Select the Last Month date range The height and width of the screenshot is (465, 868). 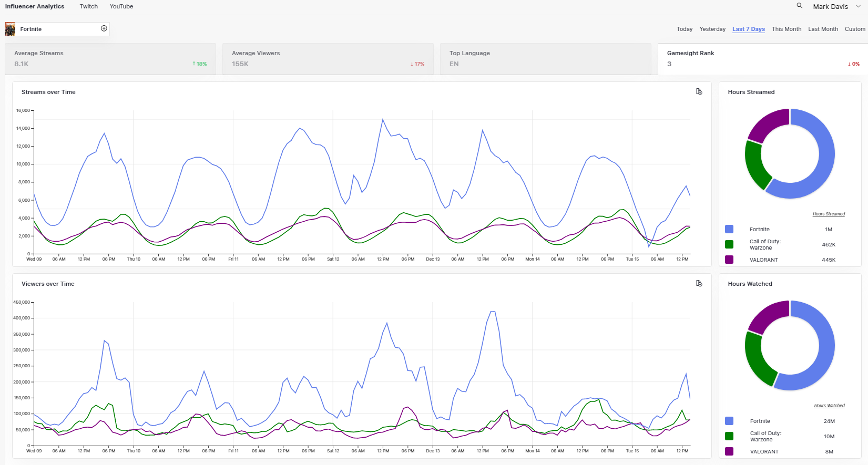[823, 29]
